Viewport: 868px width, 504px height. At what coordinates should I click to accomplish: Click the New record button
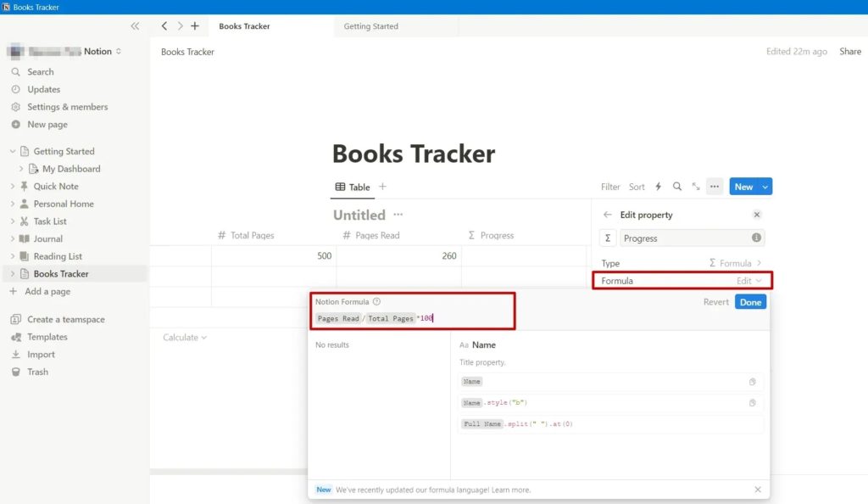tap(743, 187)
